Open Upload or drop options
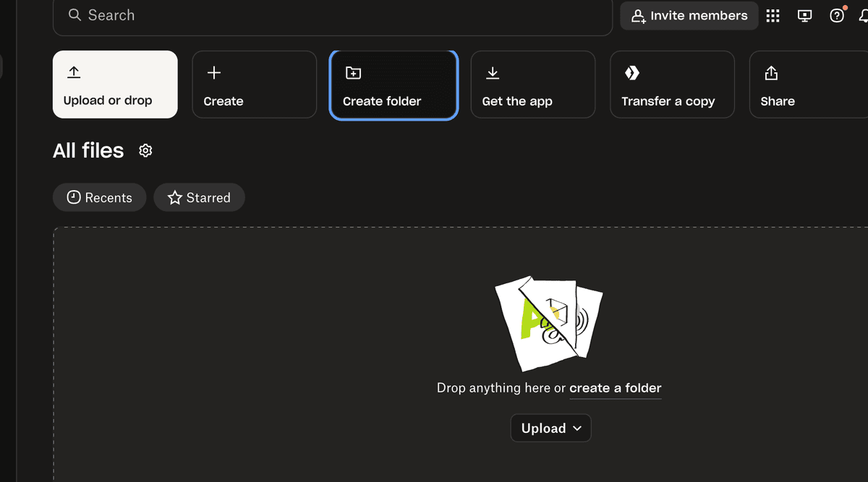The image size is (868, 482). [114, 85]
